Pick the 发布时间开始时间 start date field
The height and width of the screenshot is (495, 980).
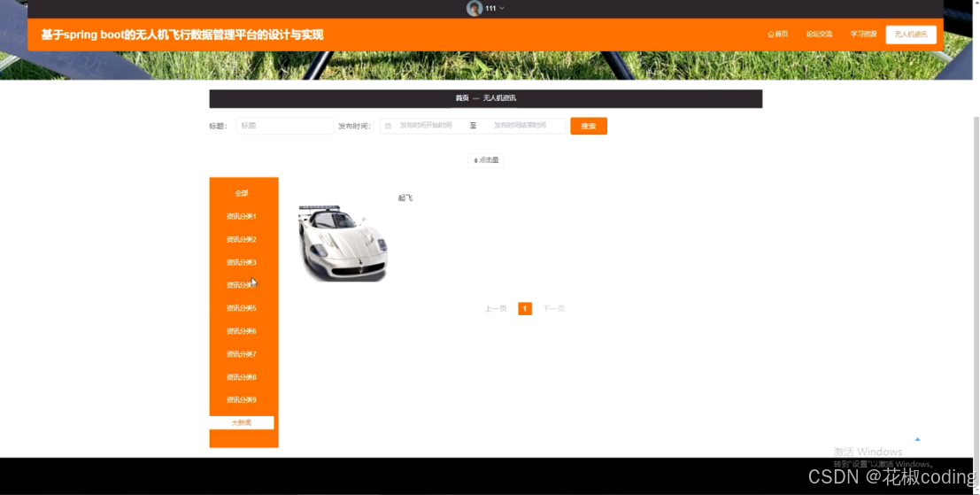pyautogui.click(x=426, y=126)
